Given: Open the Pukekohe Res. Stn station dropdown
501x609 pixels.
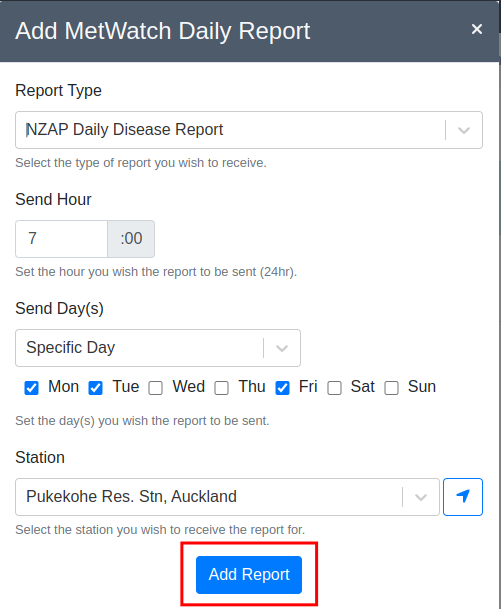Looking at the screenshot, I should [x=227, y=497].
